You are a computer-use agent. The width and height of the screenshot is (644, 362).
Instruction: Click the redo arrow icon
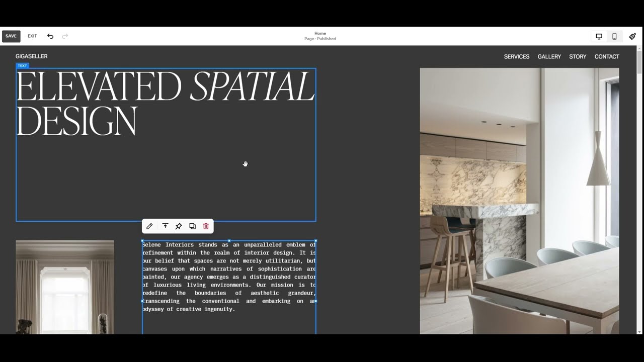coord(65,36)
